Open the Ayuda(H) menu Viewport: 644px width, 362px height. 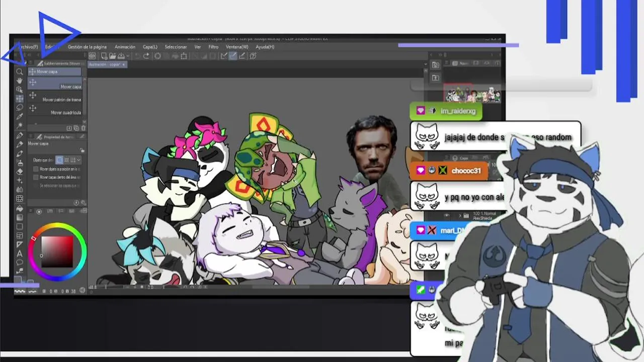click(265, 47)
